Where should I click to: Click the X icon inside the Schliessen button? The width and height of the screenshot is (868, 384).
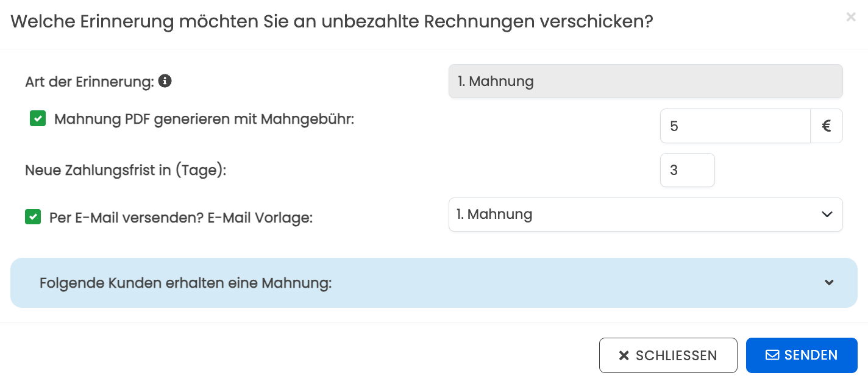click(624, 355)
